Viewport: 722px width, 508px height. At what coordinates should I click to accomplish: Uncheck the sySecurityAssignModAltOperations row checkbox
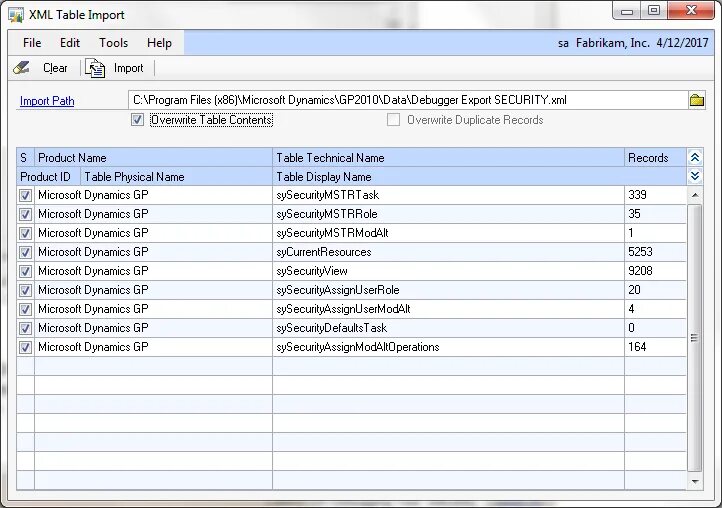pyautogui.click(x=25, y=347)
